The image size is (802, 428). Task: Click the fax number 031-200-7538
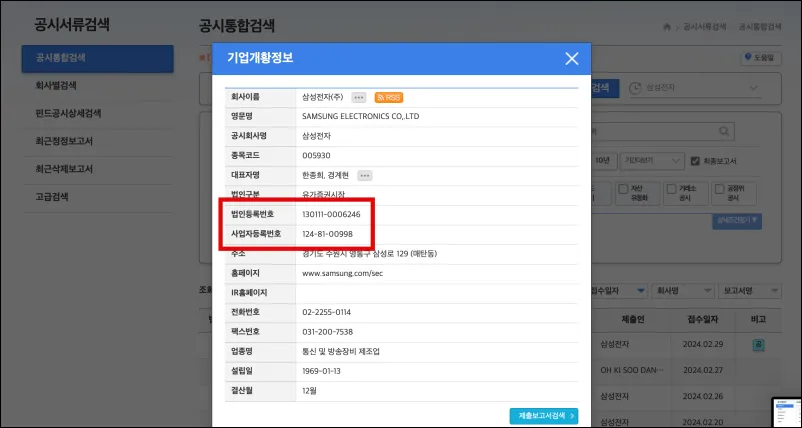[x=327, y=332]
